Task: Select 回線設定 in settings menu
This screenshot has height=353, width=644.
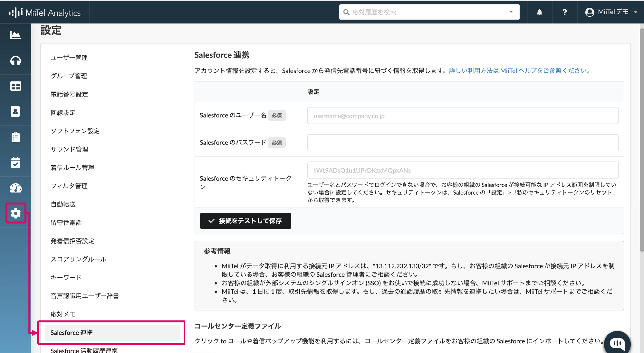Action: (x=63, y=113)
